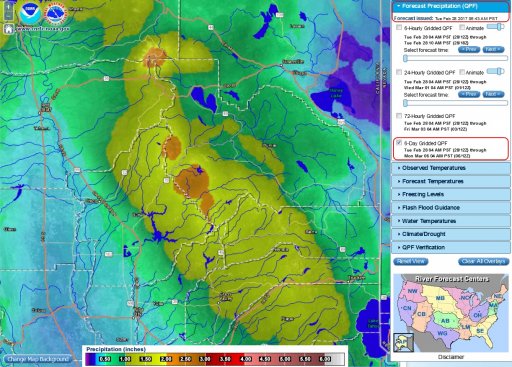The height and width of the screenshot is (367, 512).
Task: Select OH region on River Forecast Centers map
Action: 478,315
